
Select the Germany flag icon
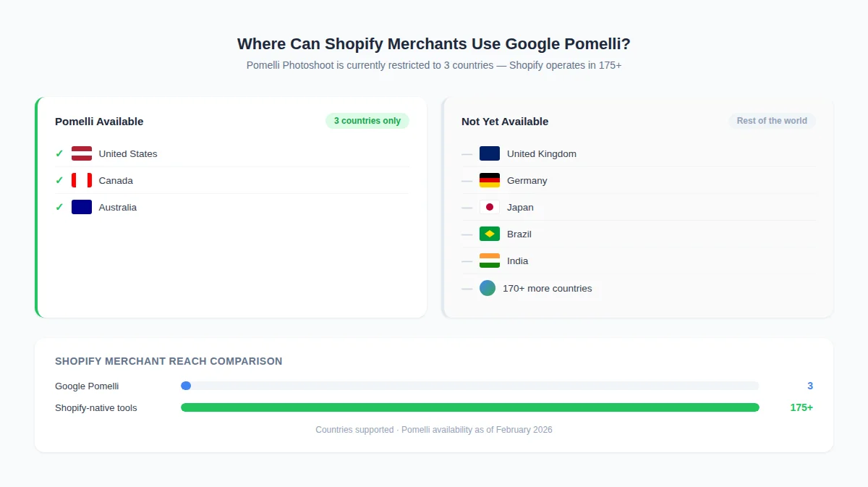coord(490,180)
